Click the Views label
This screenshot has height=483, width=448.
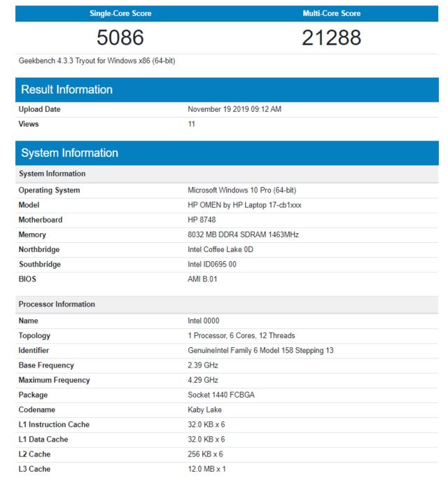[x=29, y=124]
